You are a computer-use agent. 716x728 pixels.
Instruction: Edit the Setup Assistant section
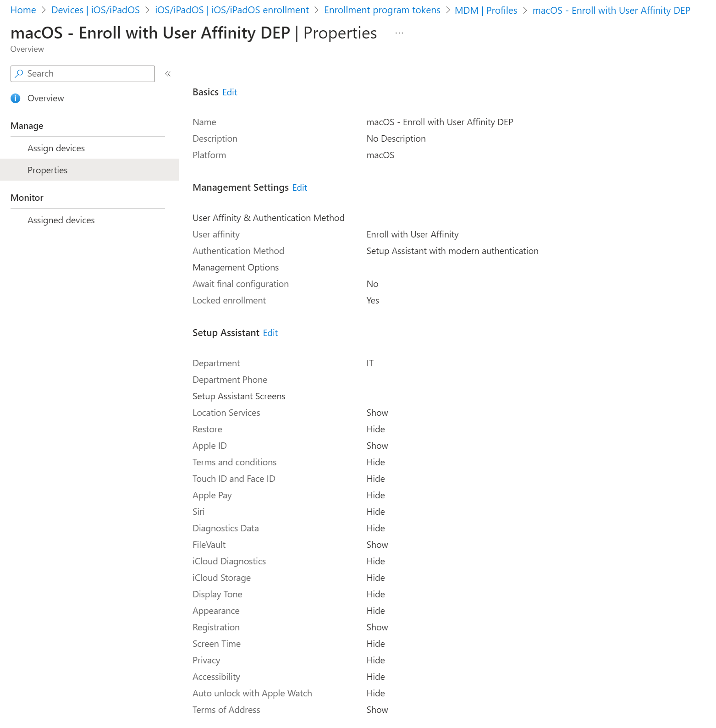click(x=270, y=333)
